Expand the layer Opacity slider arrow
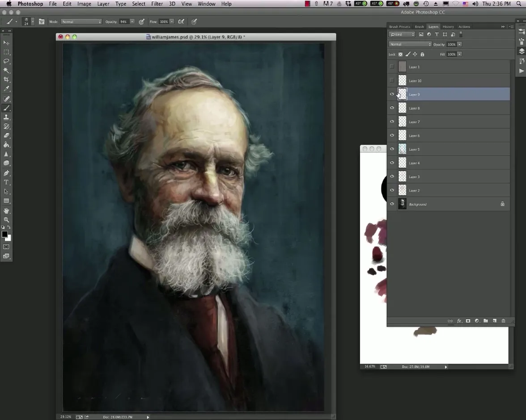 tap(459, 44)
